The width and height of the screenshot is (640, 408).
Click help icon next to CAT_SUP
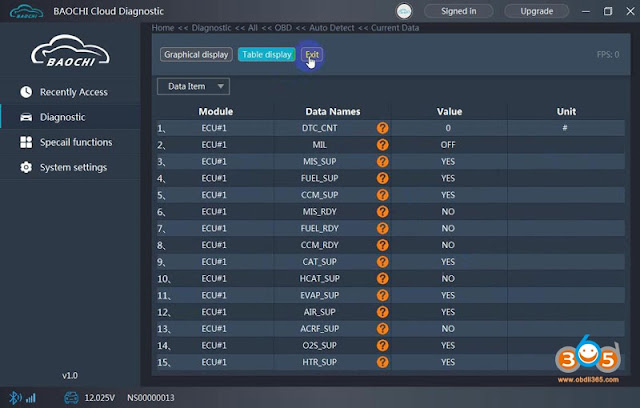tap(382, 262)
